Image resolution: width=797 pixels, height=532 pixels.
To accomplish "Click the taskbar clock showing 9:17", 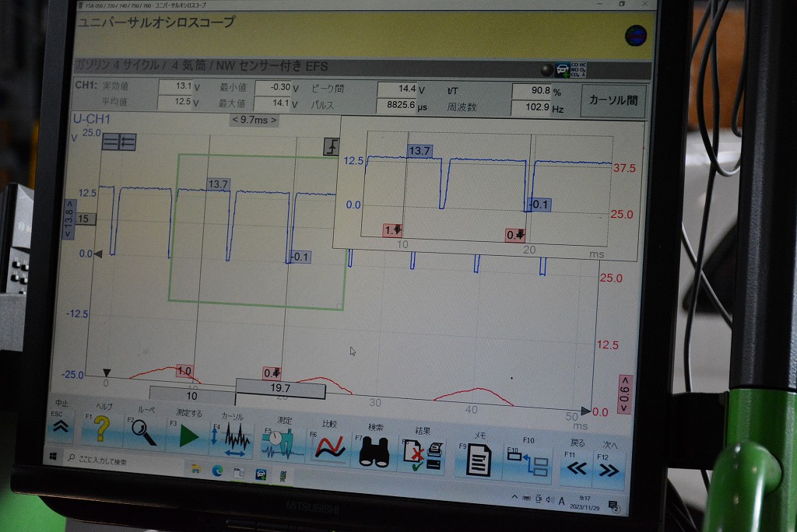I will point(585,503).
